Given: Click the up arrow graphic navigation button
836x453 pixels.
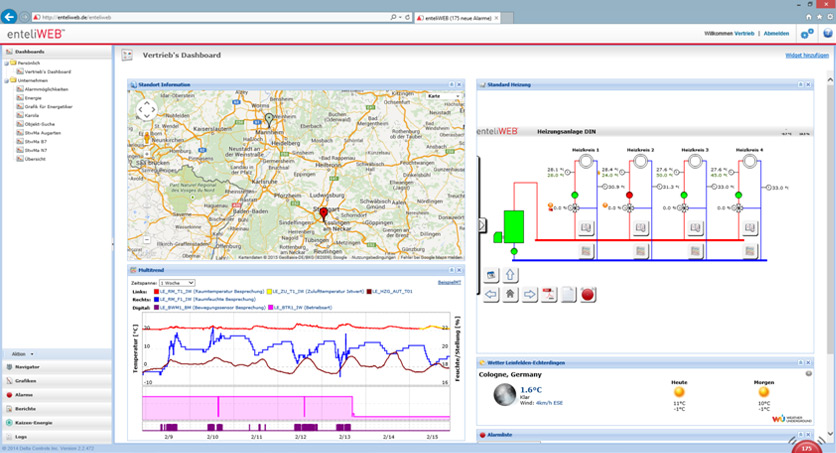Looking at the screenshot, I should pyautogui.click(x=510, y=275).
